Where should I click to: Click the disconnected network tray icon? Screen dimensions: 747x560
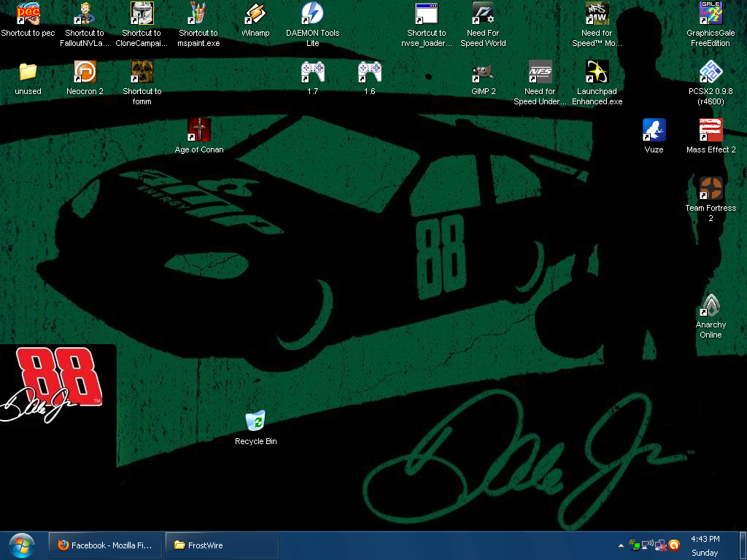(x=660, y=545)
